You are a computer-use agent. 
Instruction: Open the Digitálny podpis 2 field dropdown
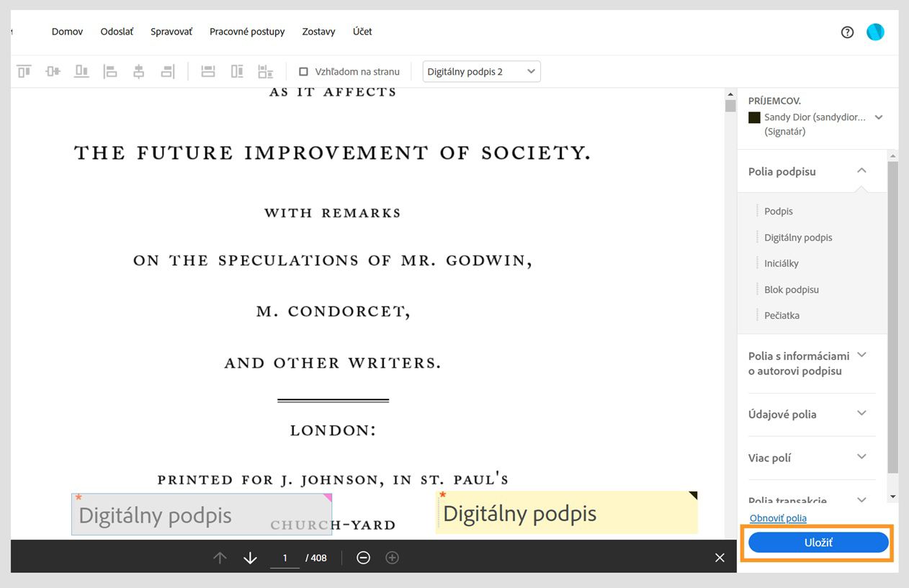point(481,71)
